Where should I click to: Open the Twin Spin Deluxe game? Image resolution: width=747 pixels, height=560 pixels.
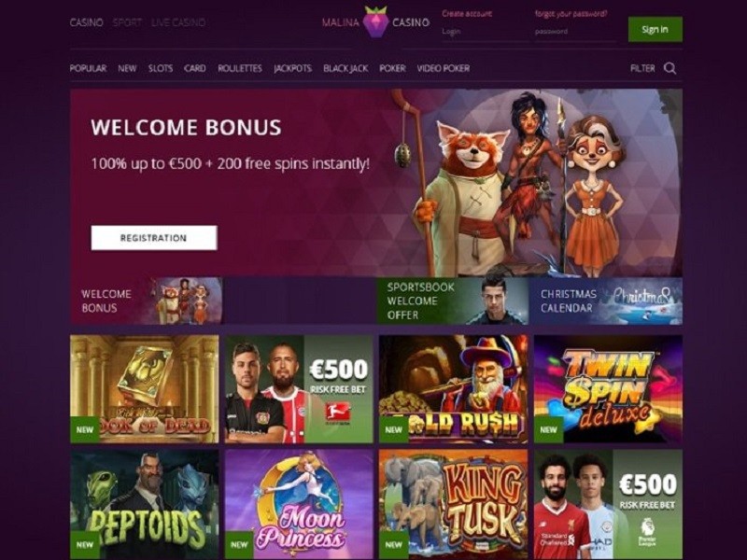coord(608,388)
